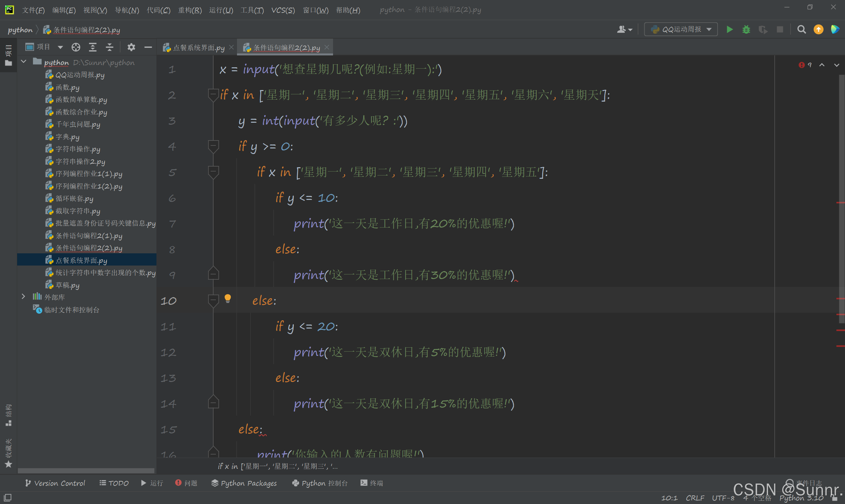Viewport: 845px width, 504px height.
Task: Hide the project tool window
Action: 148,47
